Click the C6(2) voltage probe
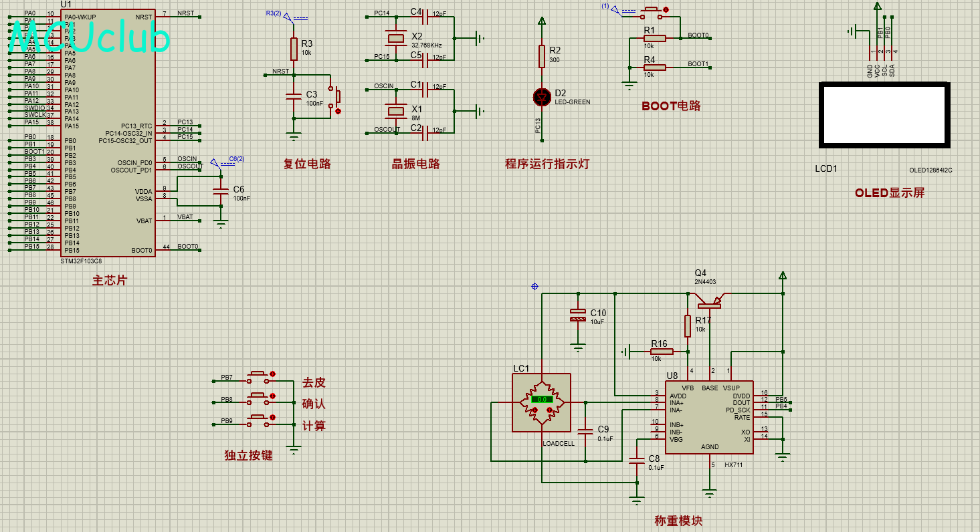Viewport: 980px width, 532px height. point(215,162)
